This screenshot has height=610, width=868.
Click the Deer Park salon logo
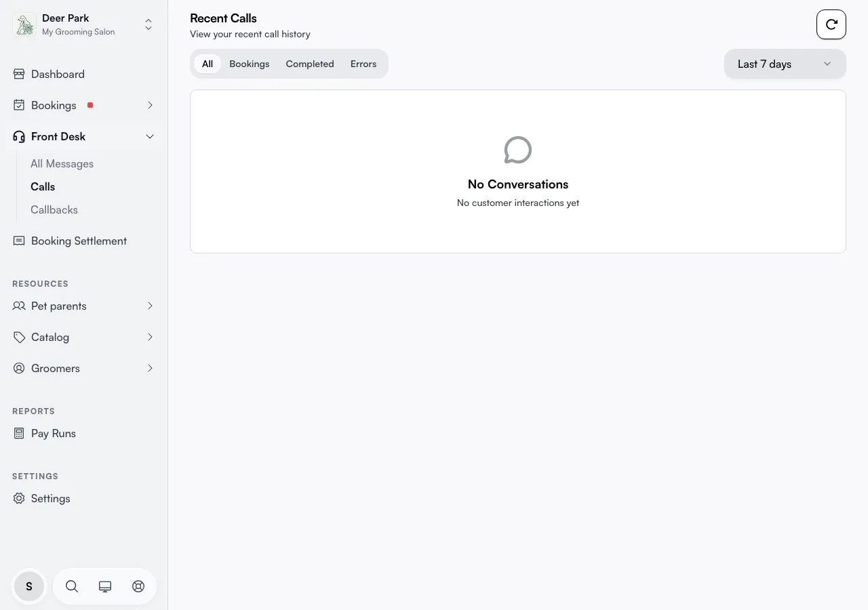coord(24,25)
